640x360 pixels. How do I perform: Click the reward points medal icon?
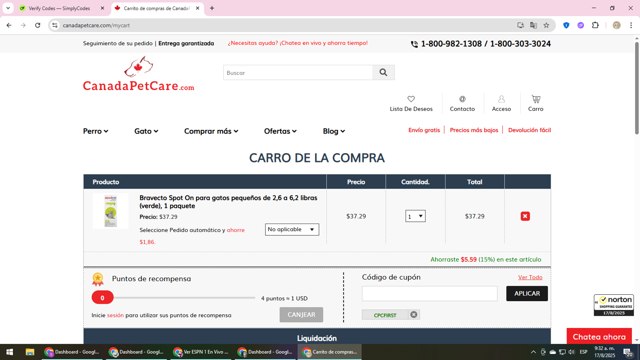click(x=98, y=279)
